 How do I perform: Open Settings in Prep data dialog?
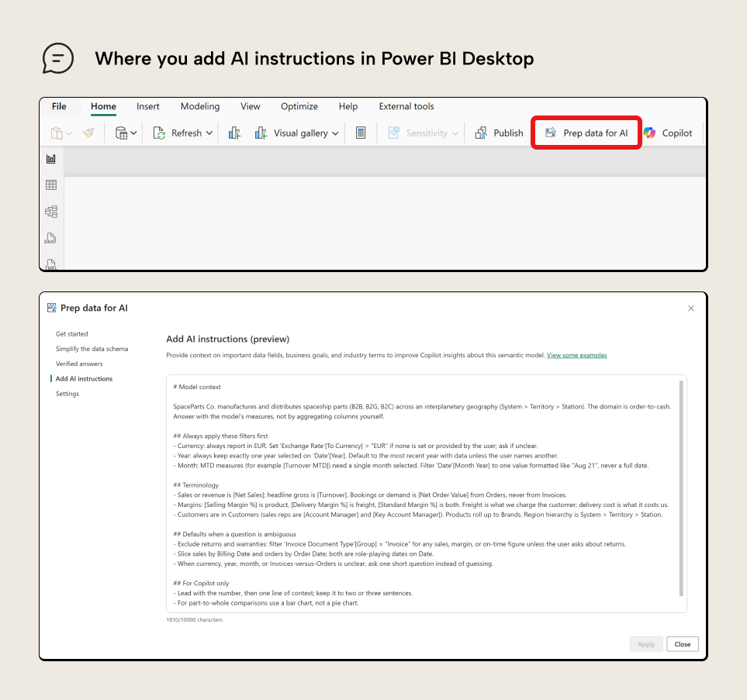pos(67,394)
